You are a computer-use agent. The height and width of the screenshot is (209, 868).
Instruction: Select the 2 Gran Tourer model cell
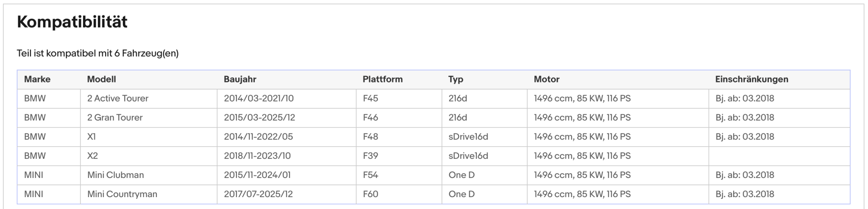[149, 118]
